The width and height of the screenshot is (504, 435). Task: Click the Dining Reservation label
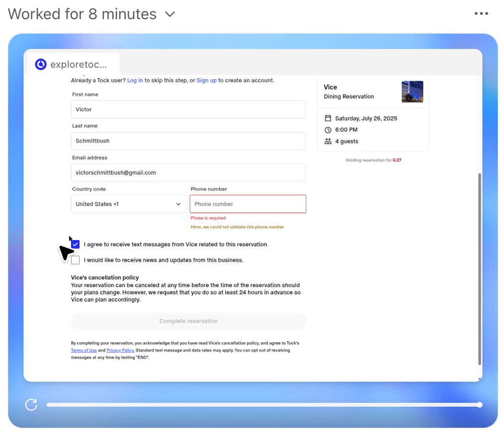click(349, 97)
